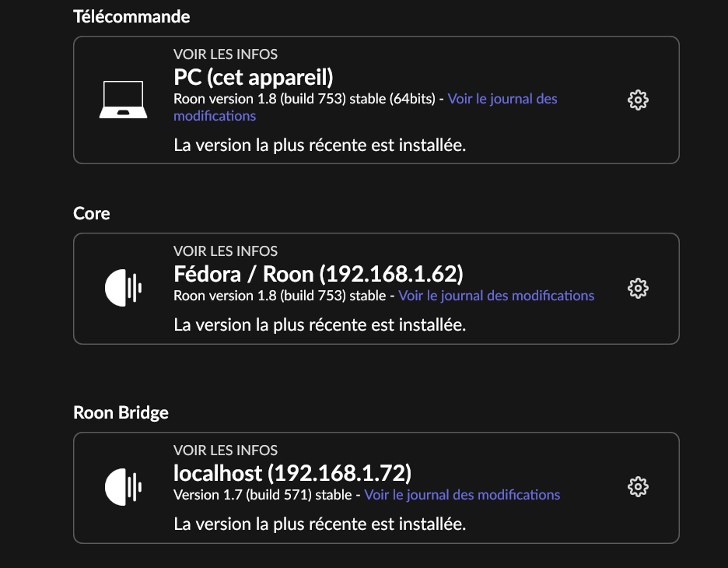The width and height of the screenshot is (728, 568).
Task: Click 'VOIR LES INFOS' above localhost
Action: point(226,451)
